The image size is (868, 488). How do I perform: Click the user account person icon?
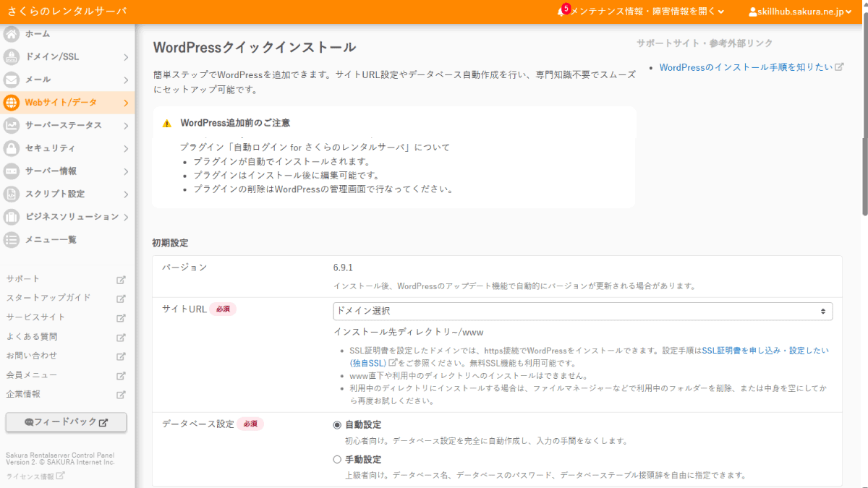pos(753,12)
